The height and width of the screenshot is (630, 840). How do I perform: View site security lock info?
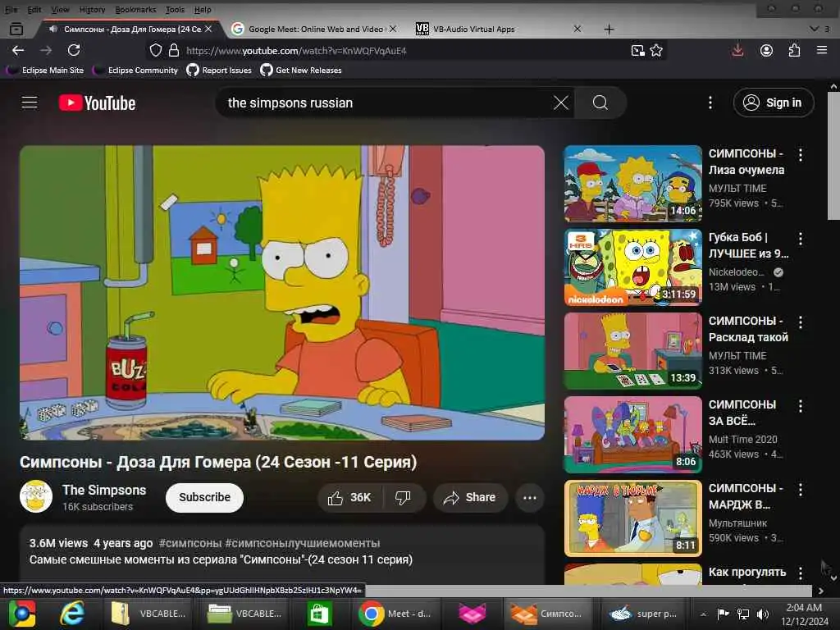[x=174, y=50]
